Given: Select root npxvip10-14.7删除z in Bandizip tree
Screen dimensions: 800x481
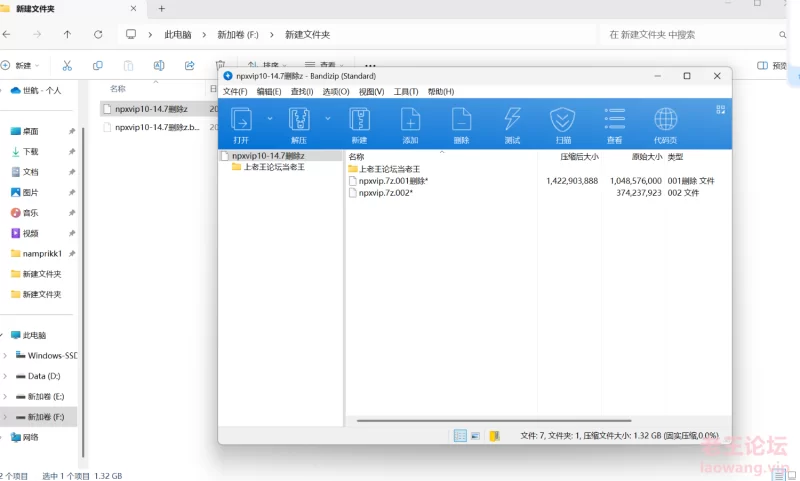Looking at the screenshot, I should click(x=281, y=156).
